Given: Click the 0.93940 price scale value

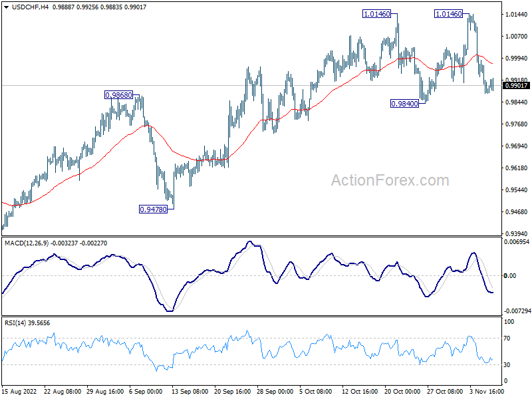Looking at the screenshot, I should [517, 234].
